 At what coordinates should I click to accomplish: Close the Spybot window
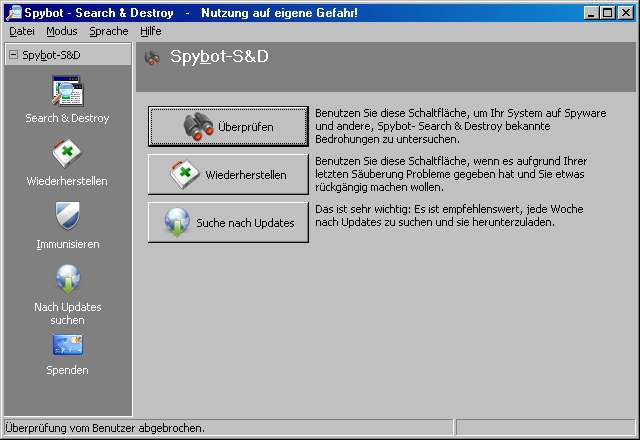625,13
